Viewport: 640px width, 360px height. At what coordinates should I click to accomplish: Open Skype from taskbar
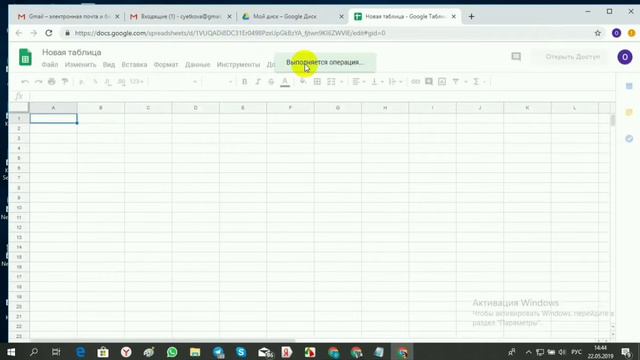point(241,352)
